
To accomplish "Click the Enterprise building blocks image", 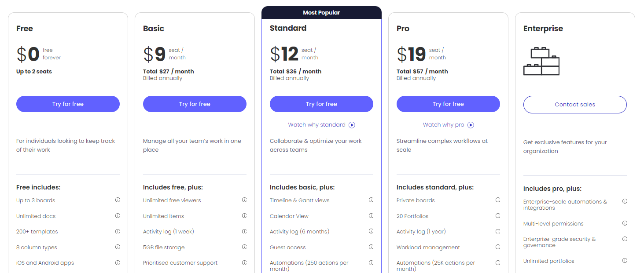I will (541, 62).
